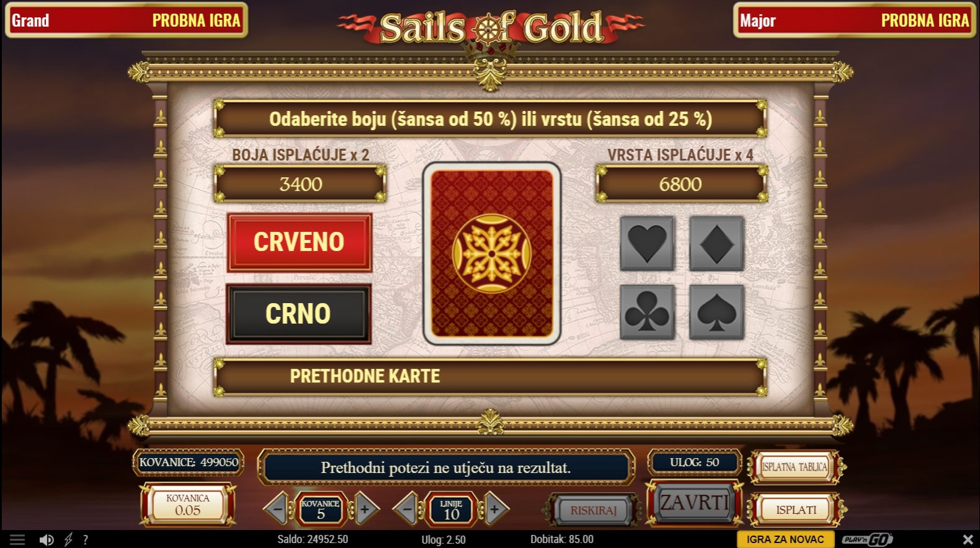This screenshot has width=980, height=548.
Task: Toggle fast play lightning icon
Action: pyautogui.click(x=68, y=539)
